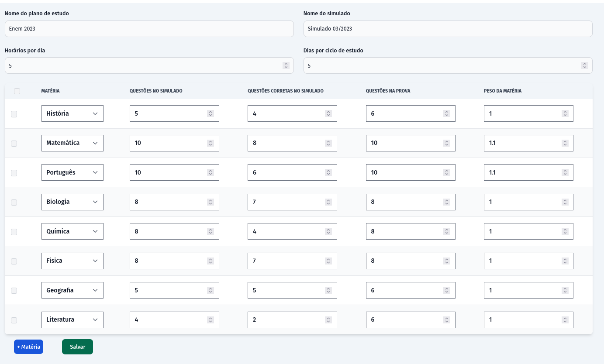This screenshot has height=364, width=604.
Task: Click stepper on História questões no simulado
Action: point(211,113)
